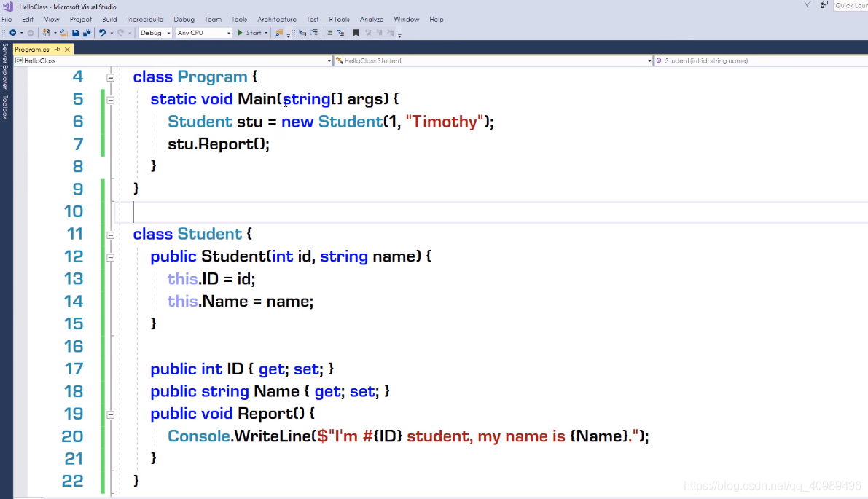Open the Team menu
The height and width of the screenshot is (499, 868).
point(213,20)
